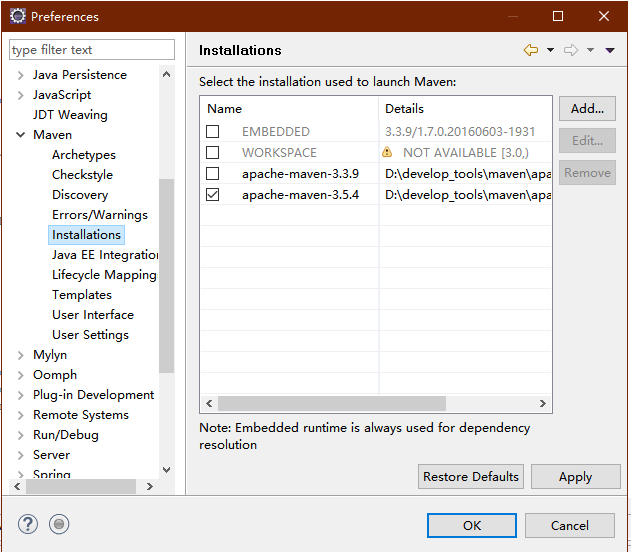This screenshot has height=552, width=631.
Task: Check the apache-maven-3.3.9 checkbox
Action: coord(212,173)
